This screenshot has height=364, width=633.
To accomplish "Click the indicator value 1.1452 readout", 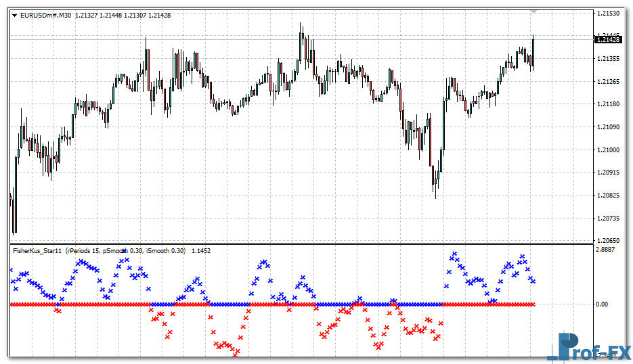I will coord(201,251).
